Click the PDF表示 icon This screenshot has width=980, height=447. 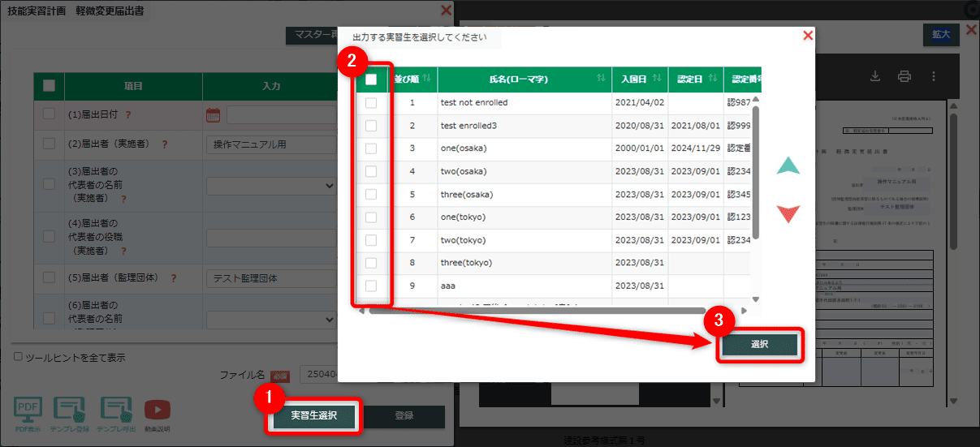pos(27,410)
